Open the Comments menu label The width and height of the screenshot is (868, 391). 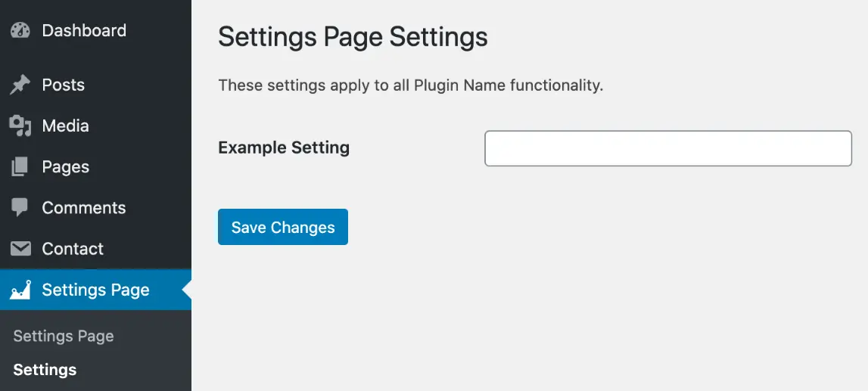coord(84,208)
